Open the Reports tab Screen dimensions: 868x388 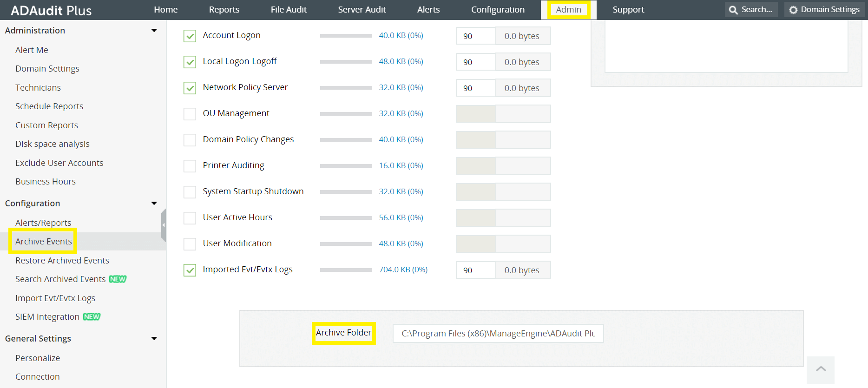[224, 10]
